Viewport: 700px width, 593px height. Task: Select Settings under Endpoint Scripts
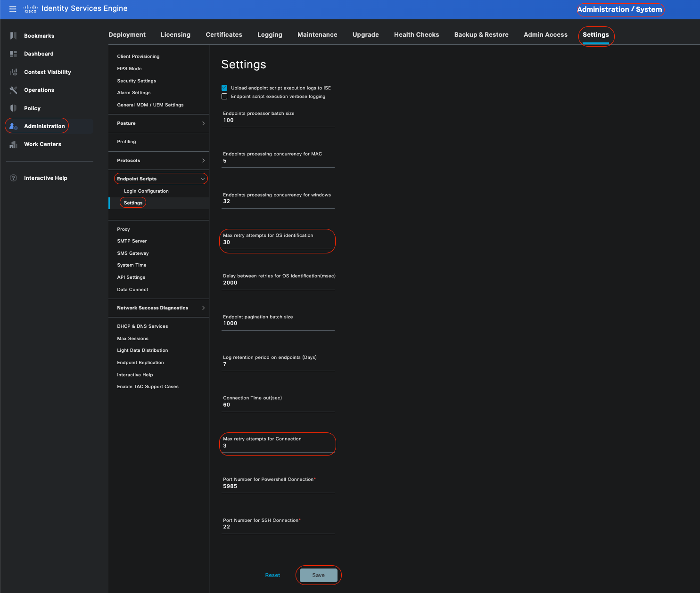click(133, 203)
